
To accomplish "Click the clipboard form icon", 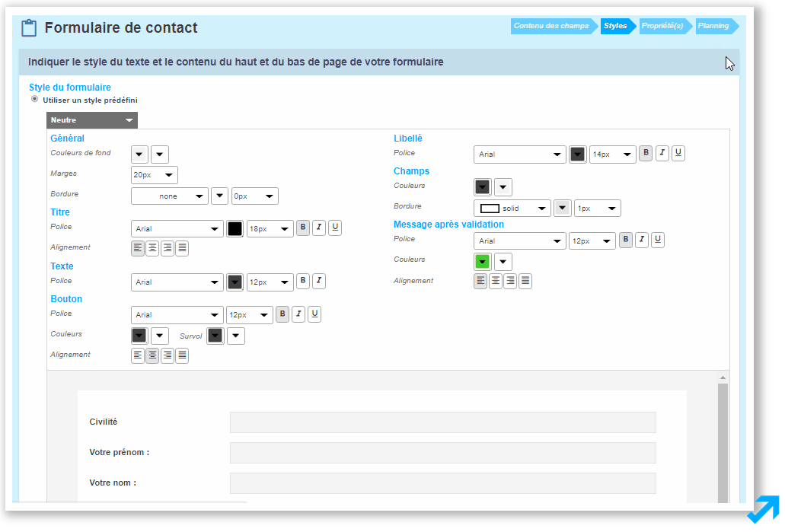I will 29,28.
